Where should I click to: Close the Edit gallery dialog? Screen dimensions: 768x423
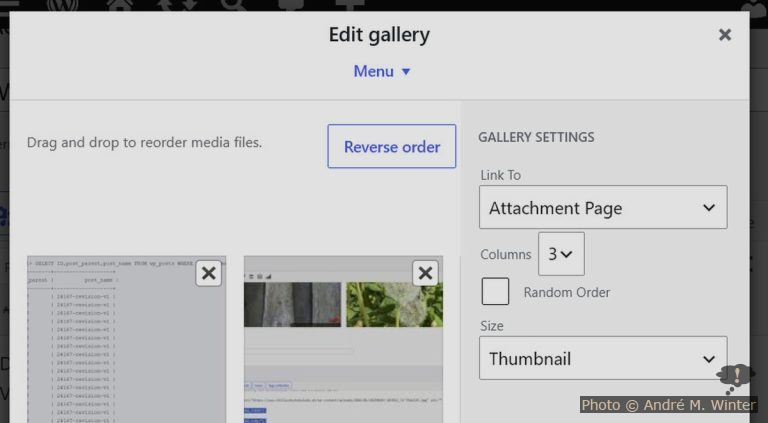click(x=724, y=35)
